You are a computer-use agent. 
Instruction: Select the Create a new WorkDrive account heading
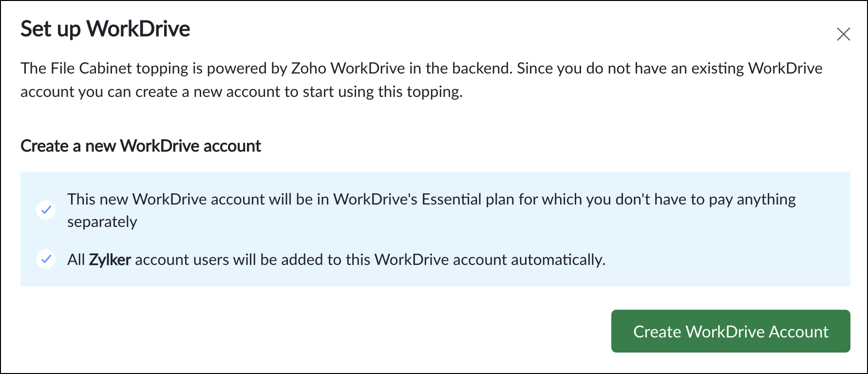[x=141, y=146]
